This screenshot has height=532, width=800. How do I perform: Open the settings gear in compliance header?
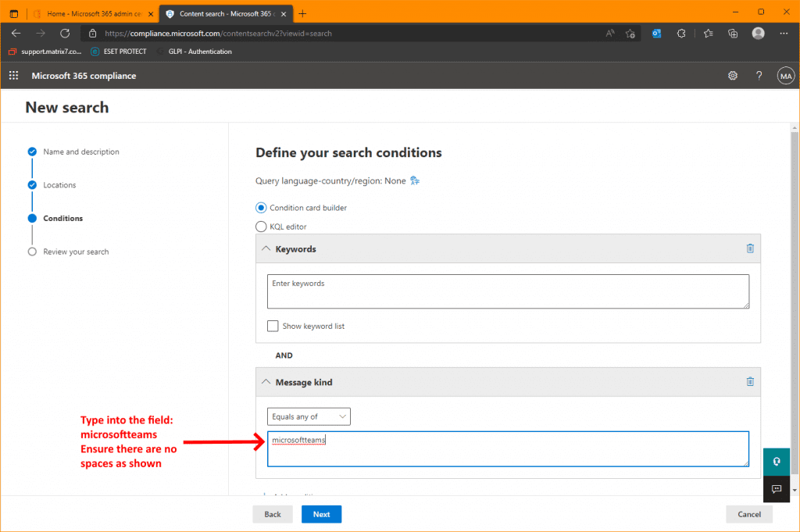pyautogui.click(x=733, y=76)
